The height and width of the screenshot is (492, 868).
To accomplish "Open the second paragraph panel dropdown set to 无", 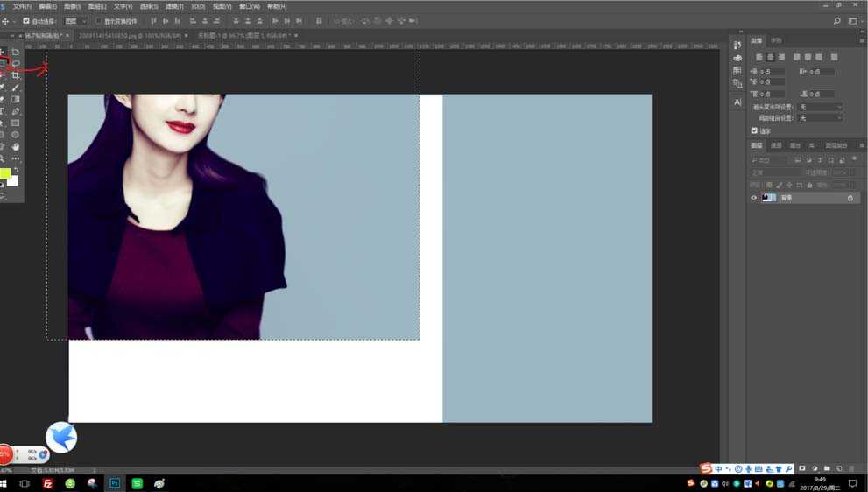I will (820, 117).
